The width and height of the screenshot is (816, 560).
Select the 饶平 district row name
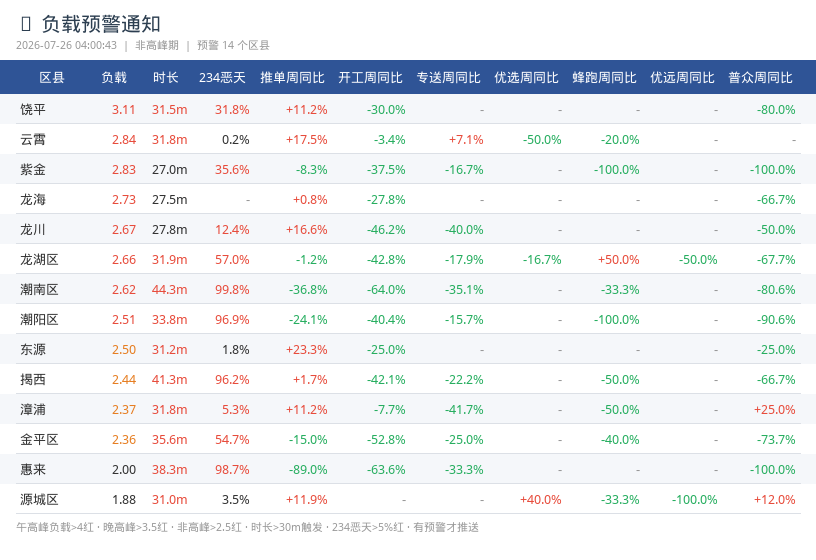[x=33, y=109]
